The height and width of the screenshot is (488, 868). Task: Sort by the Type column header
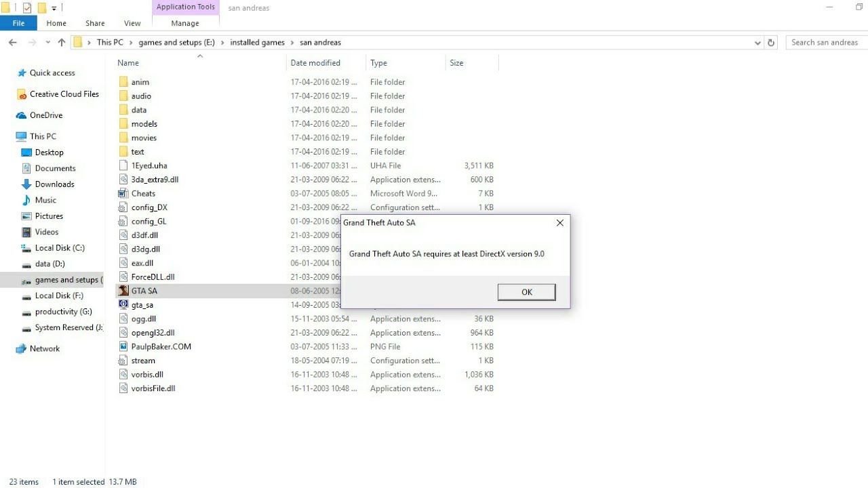pos(378,63)
